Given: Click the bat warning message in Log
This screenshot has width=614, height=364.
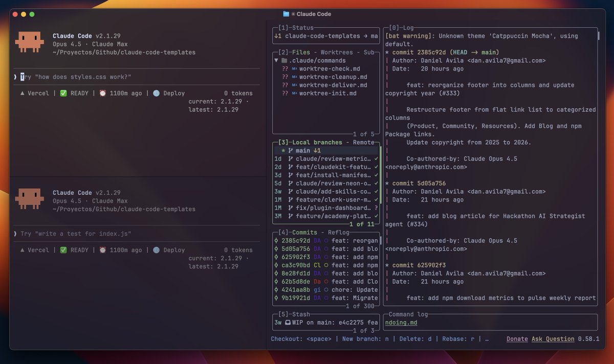Looking at the screenshot, I should pos(481,40).
